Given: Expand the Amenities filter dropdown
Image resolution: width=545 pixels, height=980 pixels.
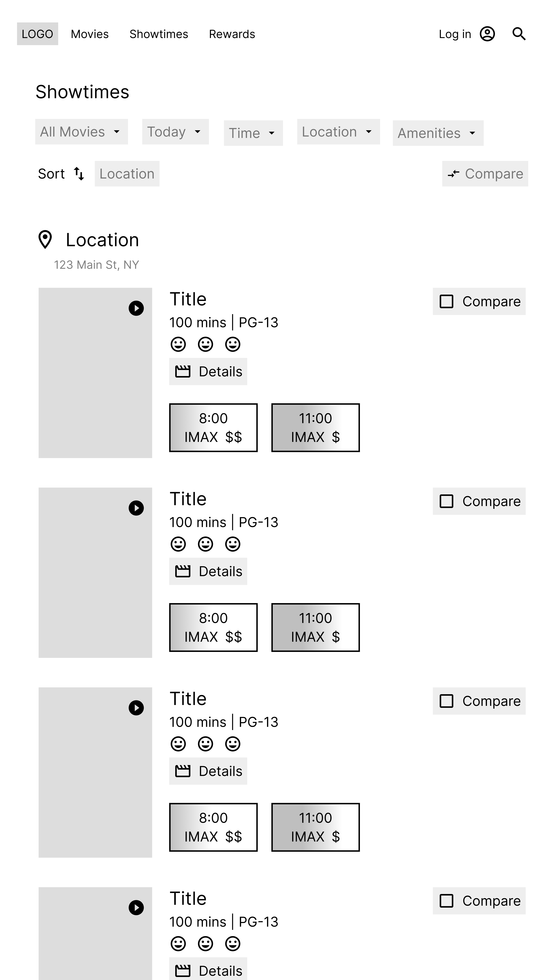Looking at the screenshot, I should tap(438, 133).
